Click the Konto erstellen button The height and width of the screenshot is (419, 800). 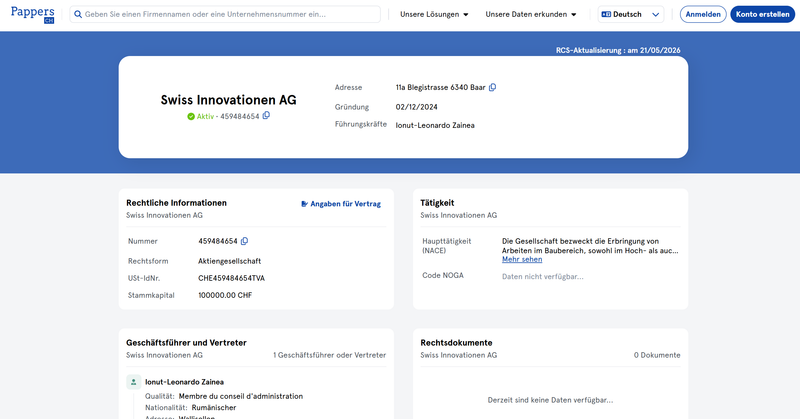[x=762, y=14]
